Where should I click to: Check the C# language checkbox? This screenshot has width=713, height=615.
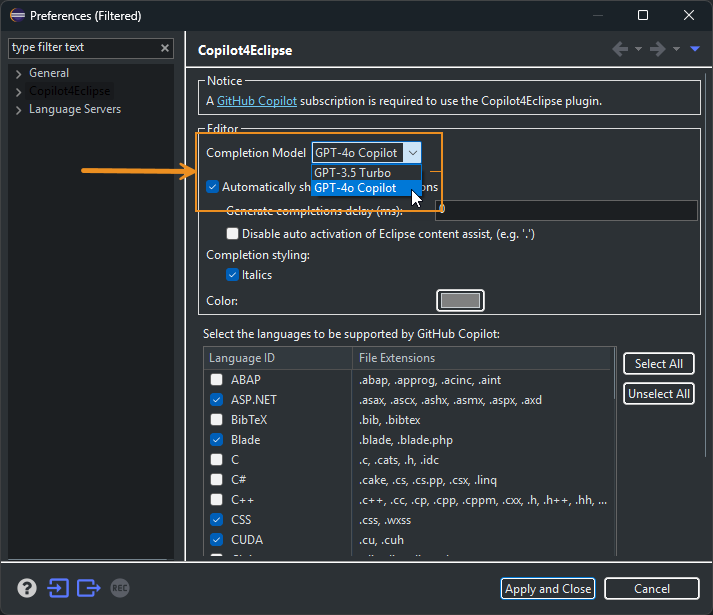pos(216,479)
